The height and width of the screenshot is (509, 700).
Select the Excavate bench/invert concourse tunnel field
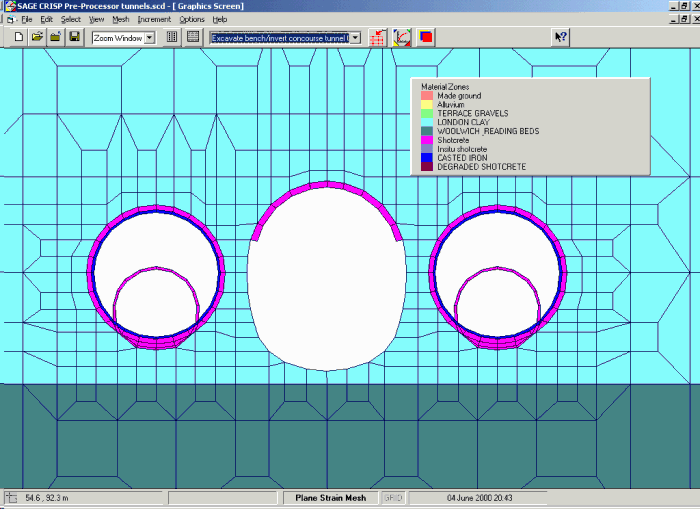[280, 38]
